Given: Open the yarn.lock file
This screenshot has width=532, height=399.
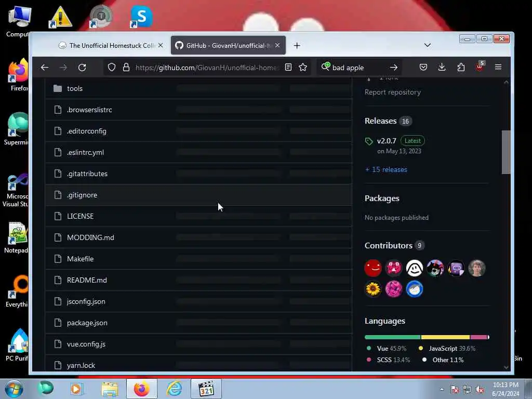Looking at the screenshot, I should (81, 365).
